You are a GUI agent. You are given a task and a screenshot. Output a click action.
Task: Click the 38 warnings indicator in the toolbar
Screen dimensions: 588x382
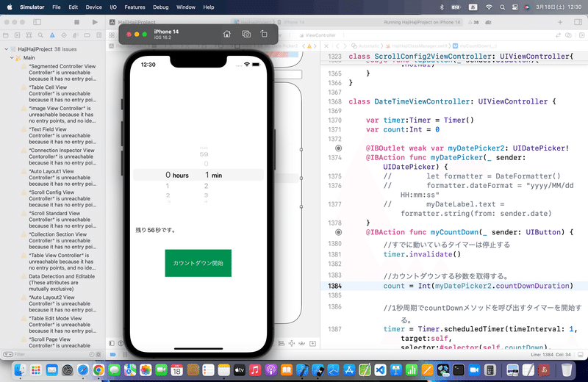pyautogui.click(x=473, y=23)
